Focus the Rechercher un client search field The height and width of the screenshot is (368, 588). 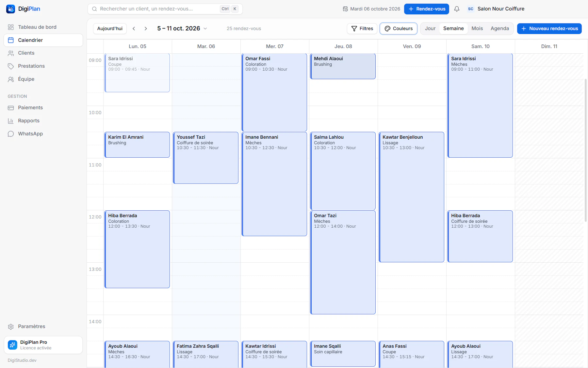[165, 9]
